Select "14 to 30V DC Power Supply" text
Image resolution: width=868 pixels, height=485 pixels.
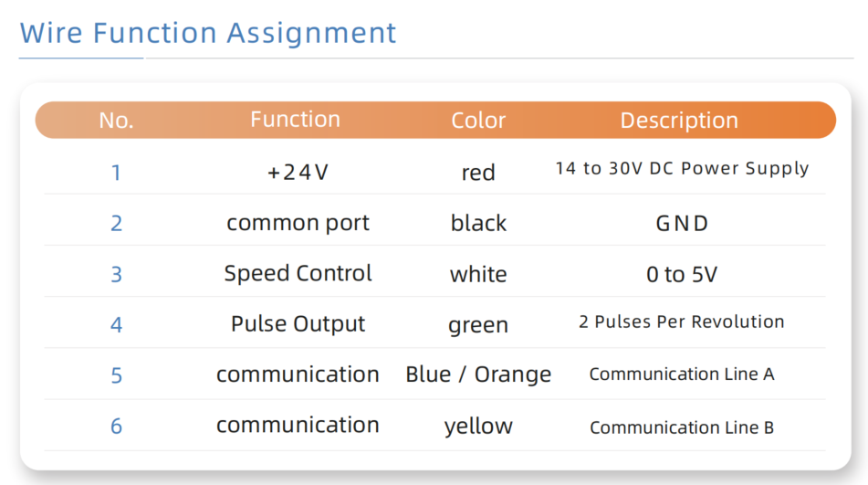tap(682, 169)
